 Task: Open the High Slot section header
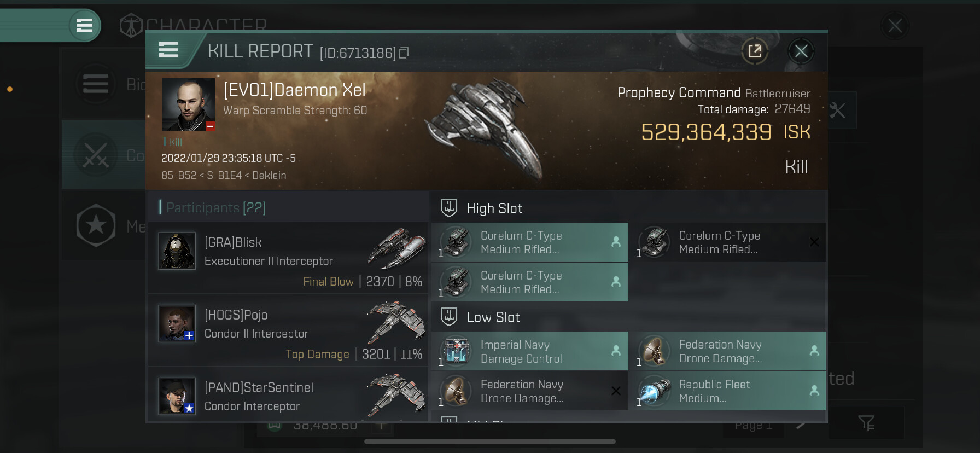click(x=494, y=208)
